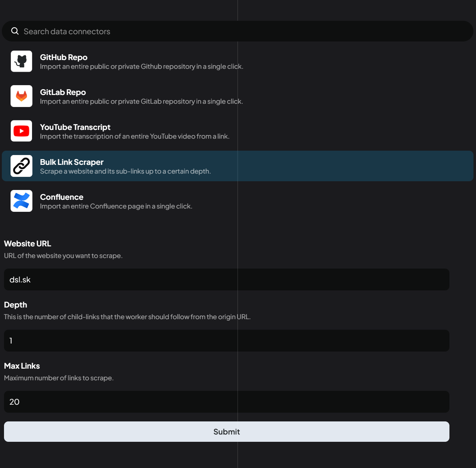Image resolution: width=476 pixels, height=468 pixels.
Task: Click the blue Confluence logo icon
Action: [x=21, y=201]
